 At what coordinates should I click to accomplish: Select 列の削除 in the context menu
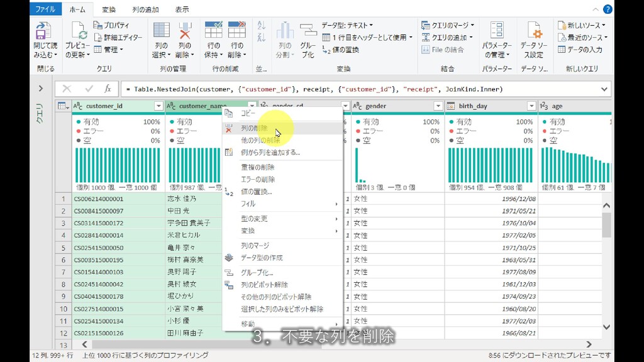click(254, 128)
